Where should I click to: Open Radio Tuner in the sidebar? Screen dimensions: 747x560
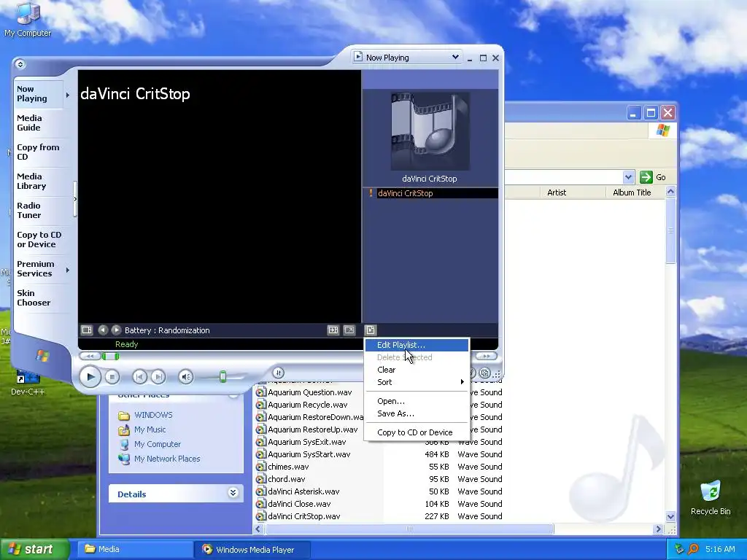click(39, 211)
